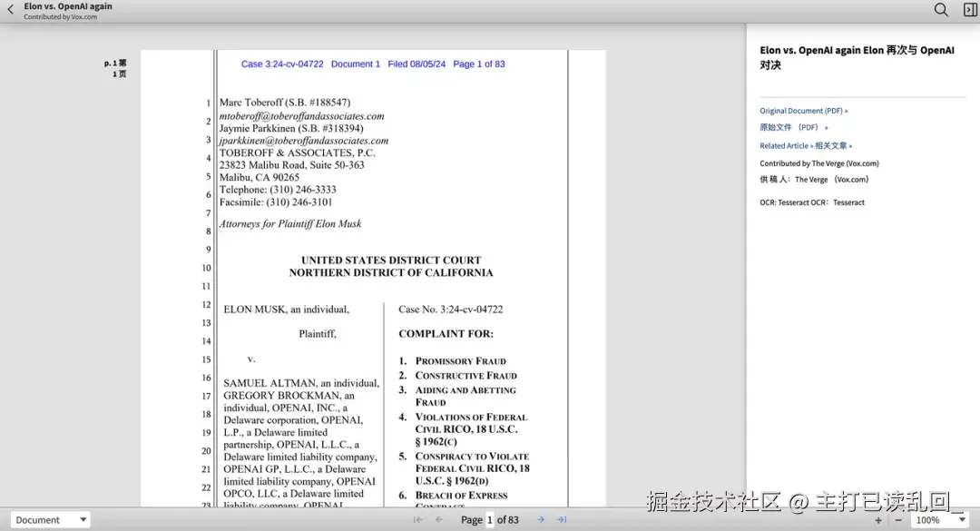This screenshot has width=980, height=531.
Task: Click the 'of 83' total pages label
Action: (508, 520)
